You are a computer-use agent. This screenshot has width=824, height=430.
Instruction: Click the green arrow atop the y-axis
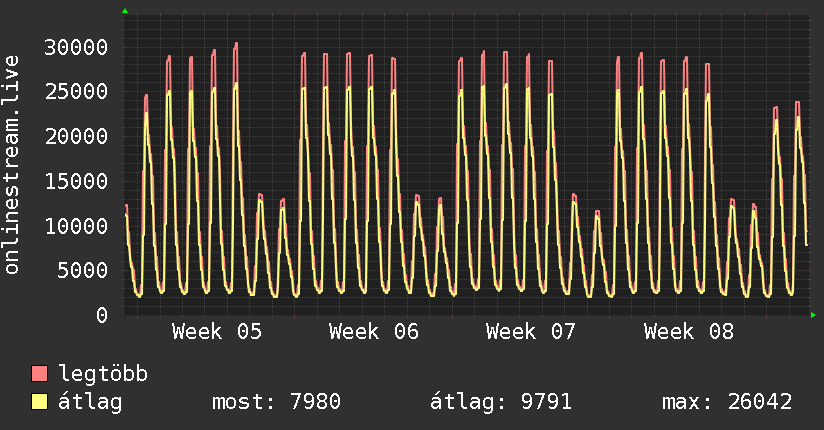[x=124, y=11]
